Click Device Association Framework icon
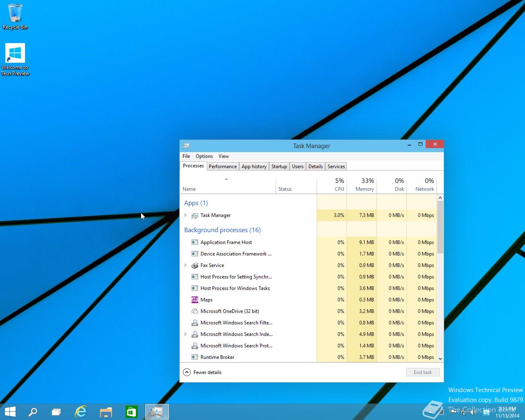Image resolution: width=525 pixels, height=420 pixels. [x=195, y=254]
